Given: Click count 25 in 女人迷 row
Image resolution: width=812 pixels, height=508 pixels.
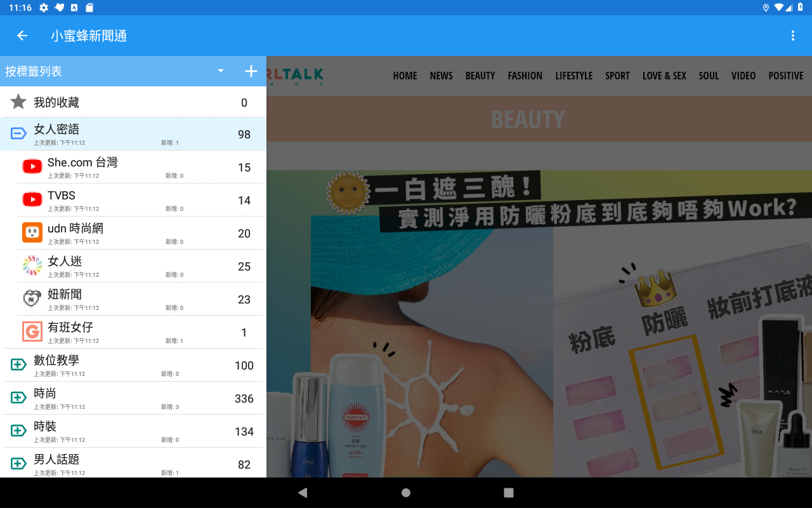Looking at the screenshot, I should (x=244, y=267).
